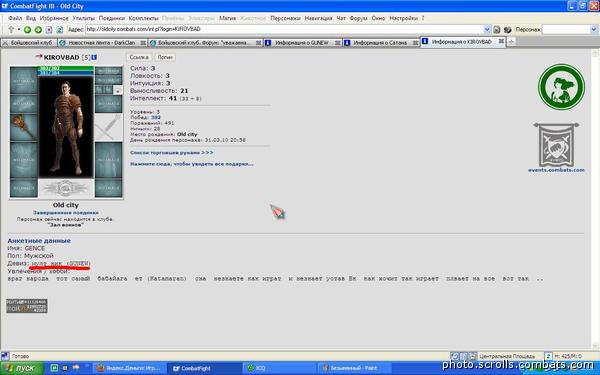Click the green back navigation arrow
Screen dimensions: 600x375
point(28,29)
